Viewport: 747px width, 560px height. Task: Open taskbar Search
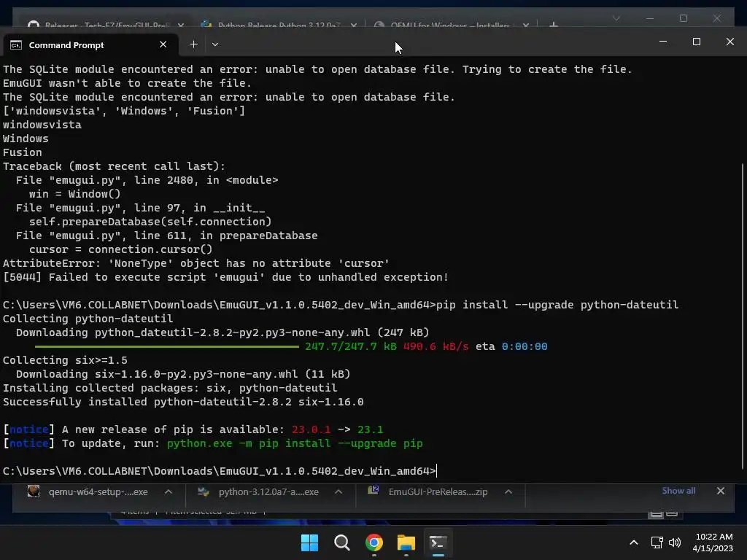pyautogui.click(x=341, y=542)
